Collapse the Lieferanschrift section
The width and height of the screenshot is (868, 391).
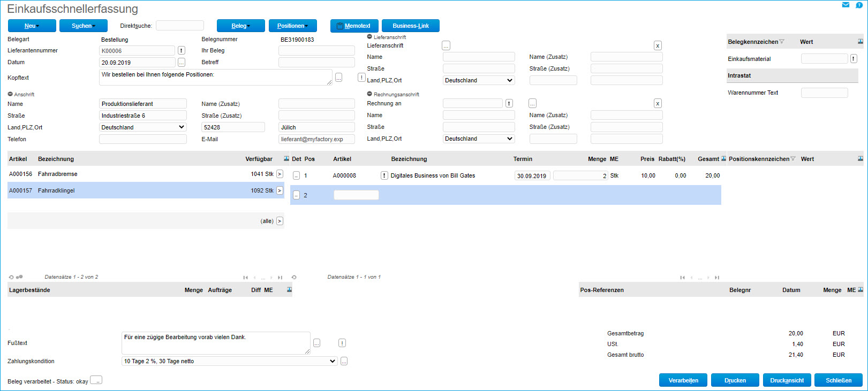click(x=369, y=37)
